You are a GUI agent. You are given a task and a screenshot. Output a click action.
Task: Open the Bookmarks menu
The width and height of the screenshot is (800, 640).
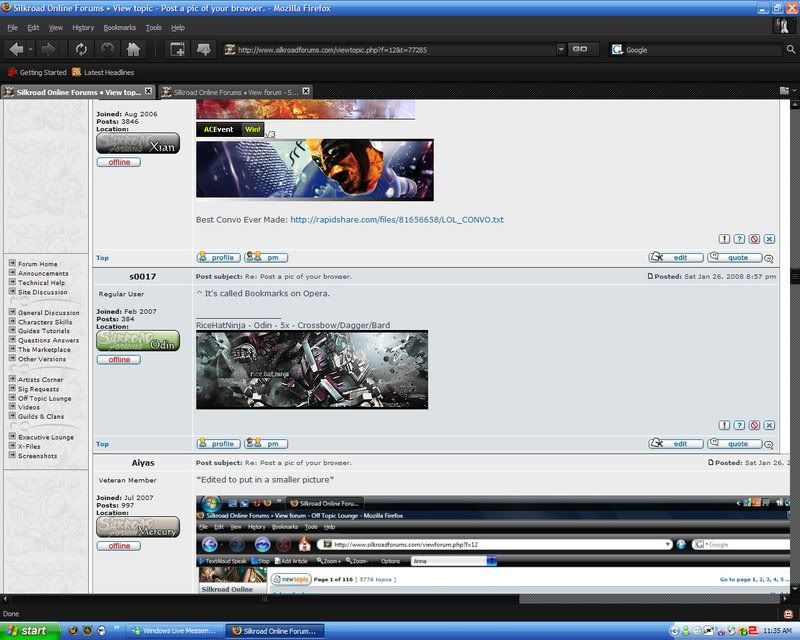point(119,27)
